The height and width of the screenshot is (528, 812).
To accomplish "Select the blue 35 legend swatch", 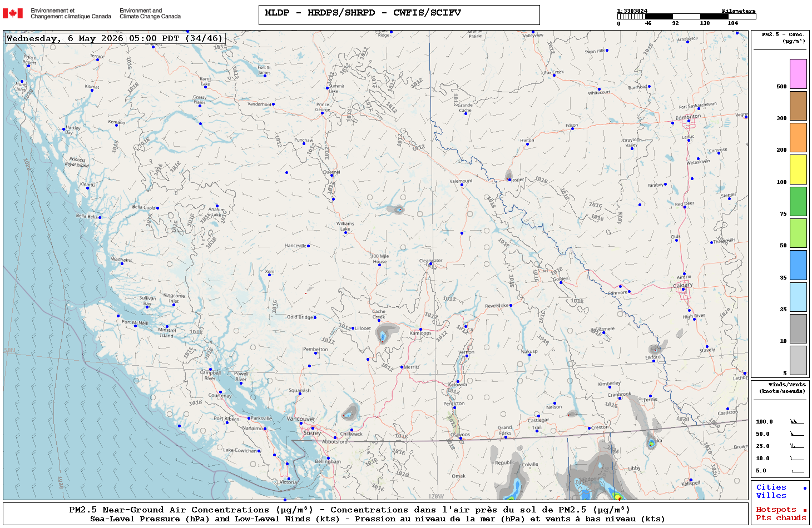I will [x=798, y=265].
